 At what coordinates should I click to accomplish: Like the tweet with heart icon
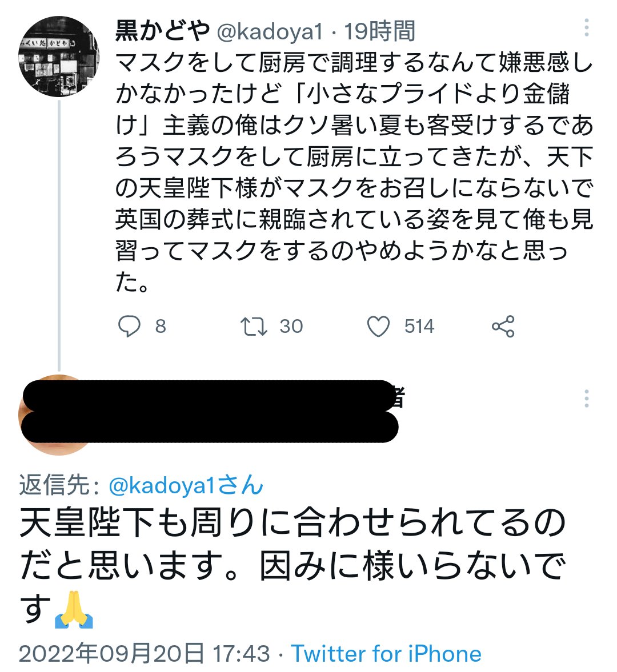379,327
